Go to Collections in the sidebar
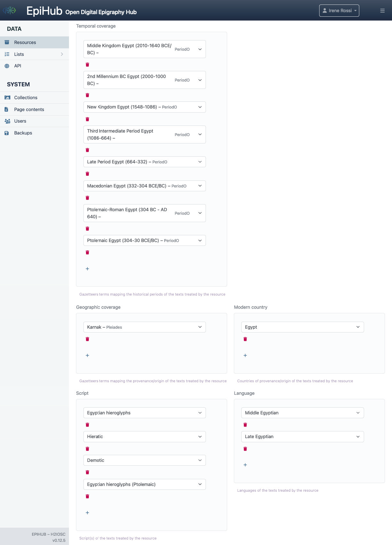This screenshot has height=545, width=392. (26, 98)
